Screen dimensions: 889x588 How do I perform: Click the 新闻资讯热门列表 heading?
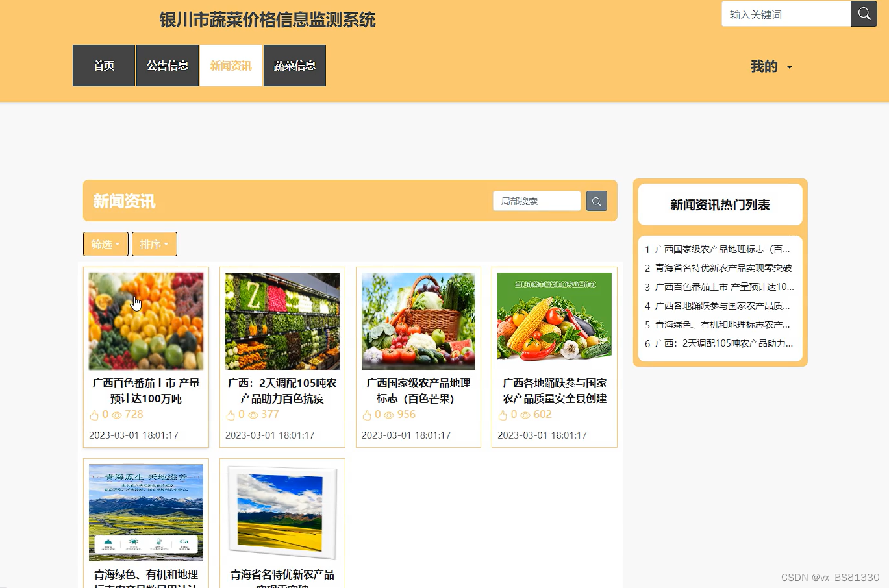coord(720,204)
